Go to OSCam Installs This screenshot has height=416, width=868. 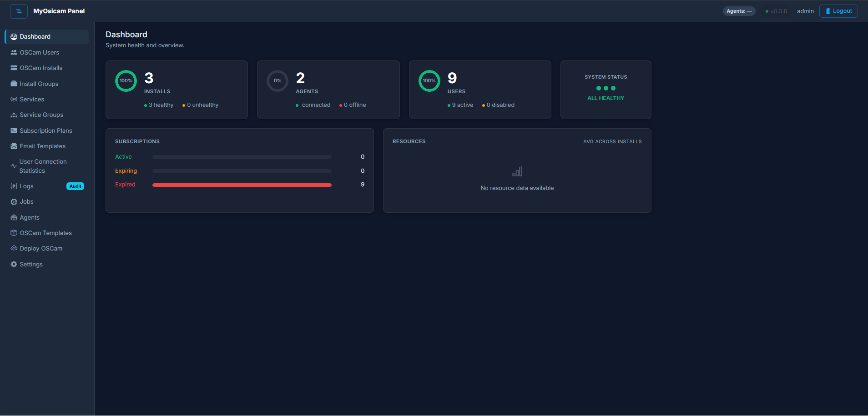pos(47,68)
